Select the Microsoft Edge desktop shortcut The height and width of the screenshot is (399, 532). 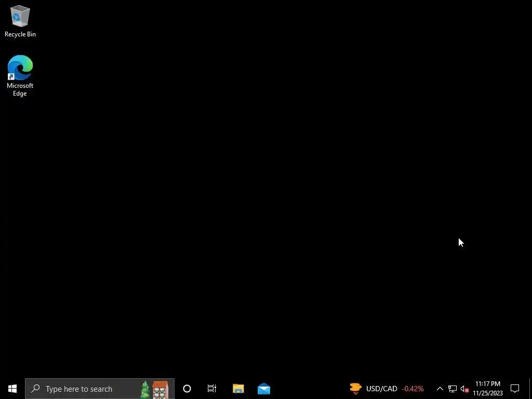point(20,76)
